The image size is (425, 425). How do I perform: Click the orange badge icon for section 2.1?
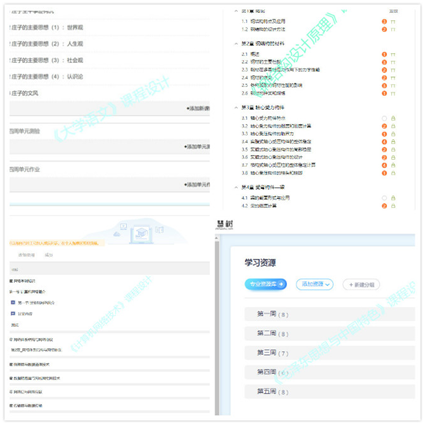pos(384,54)
